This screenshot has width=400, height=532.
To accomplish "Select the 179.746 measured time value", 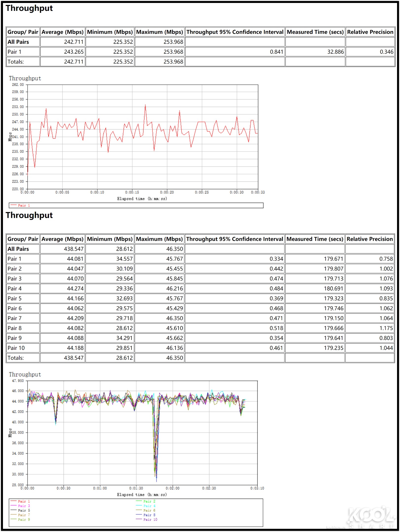I will [x=333, y=308].
